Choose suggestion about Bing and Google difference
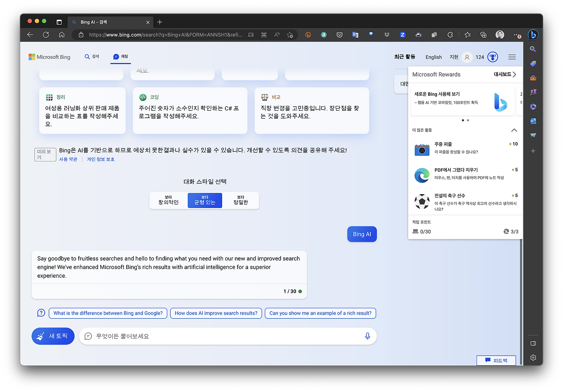The height and width of the screenshot is (392, 563). [108, 313]
